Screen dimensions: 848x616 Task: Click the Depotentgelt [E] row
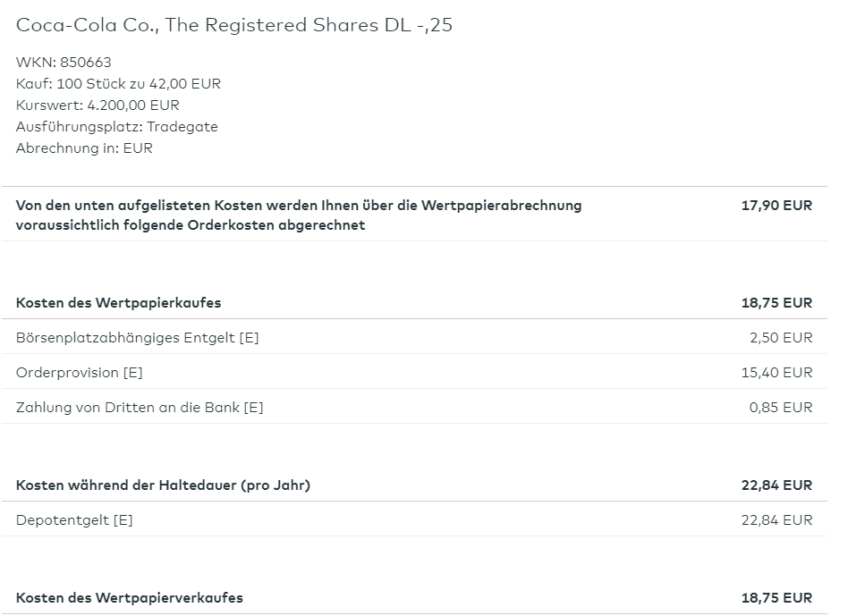point(74,520)
